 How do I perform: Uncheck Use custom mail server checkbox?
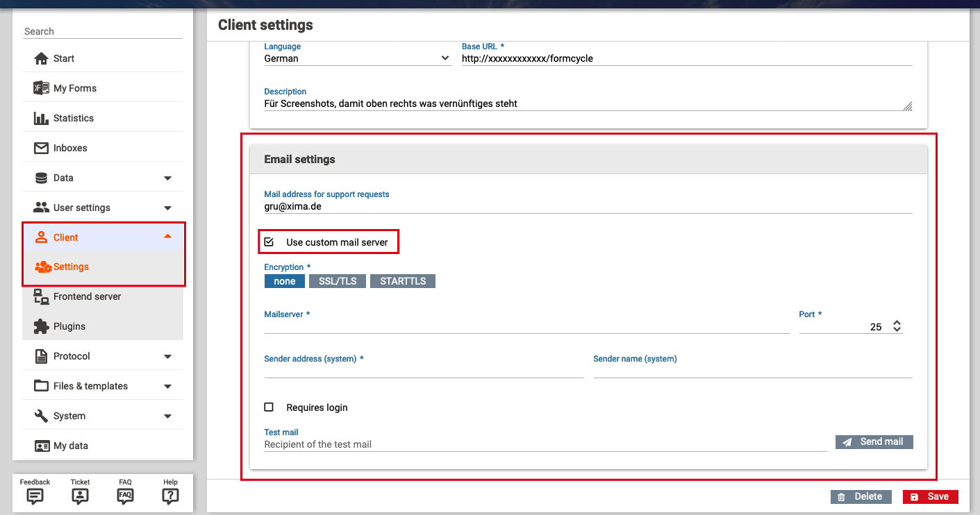coord(269,242)
